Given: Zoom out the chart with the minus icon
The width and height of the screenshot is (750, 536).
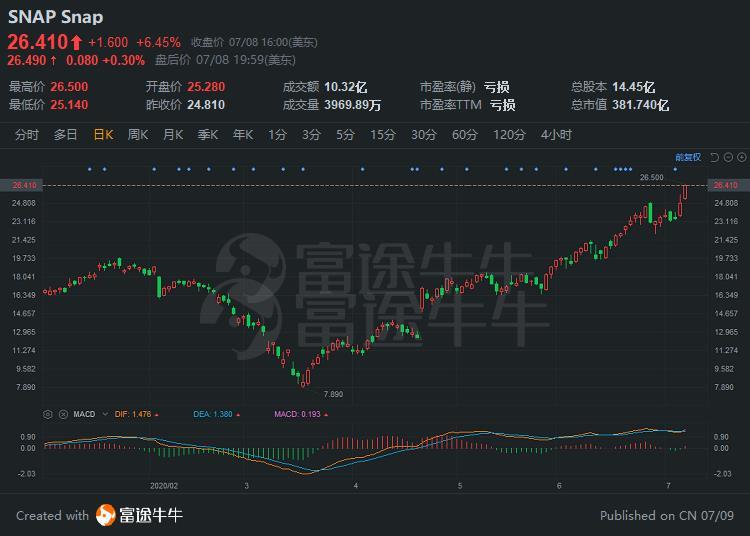Looking at the screenshot, I should [728, 157].
